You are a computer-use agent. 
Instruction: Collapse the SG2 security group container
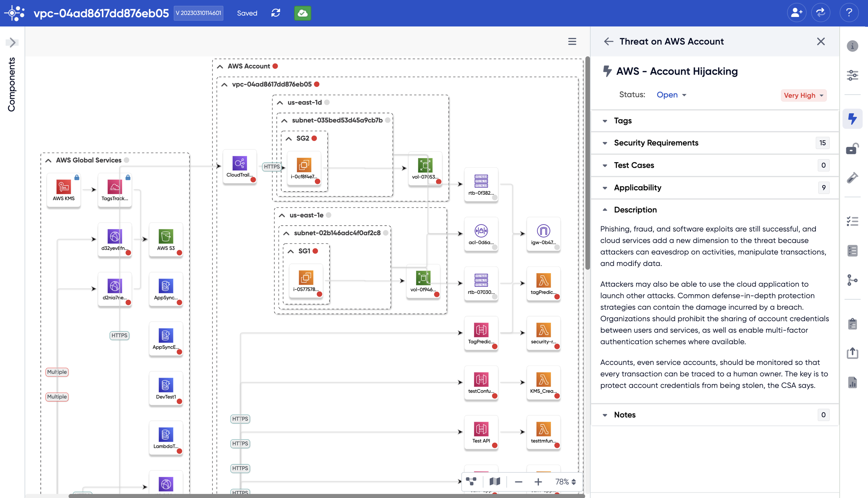(x=289, y=139)
